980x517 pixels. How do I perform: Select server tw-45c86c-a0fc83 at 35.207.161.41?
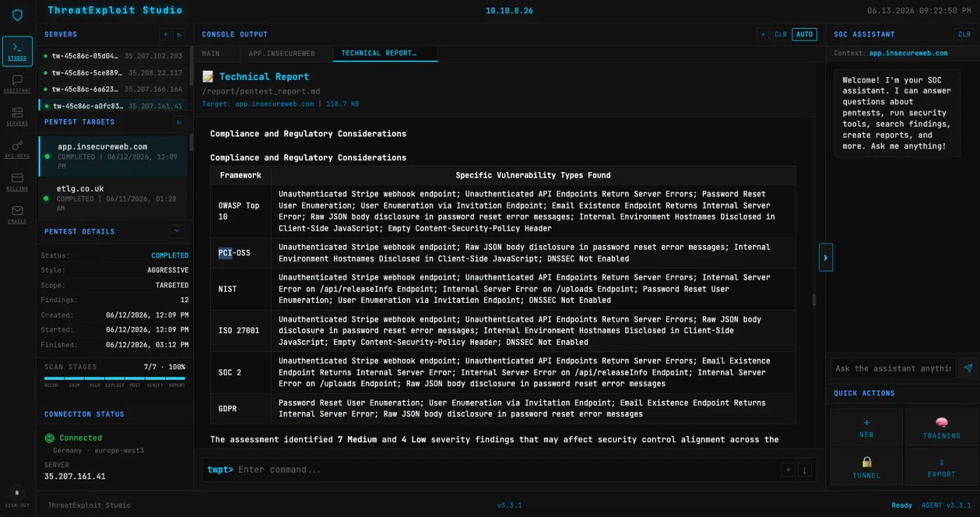click(x=113, y=106)
